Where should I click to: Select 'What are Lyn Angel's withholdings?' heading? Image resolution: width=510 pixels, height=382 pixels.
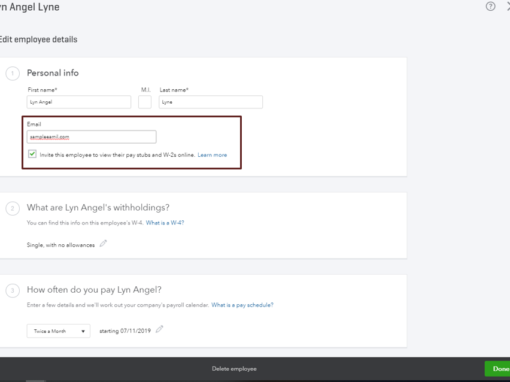tap(98, 208)
